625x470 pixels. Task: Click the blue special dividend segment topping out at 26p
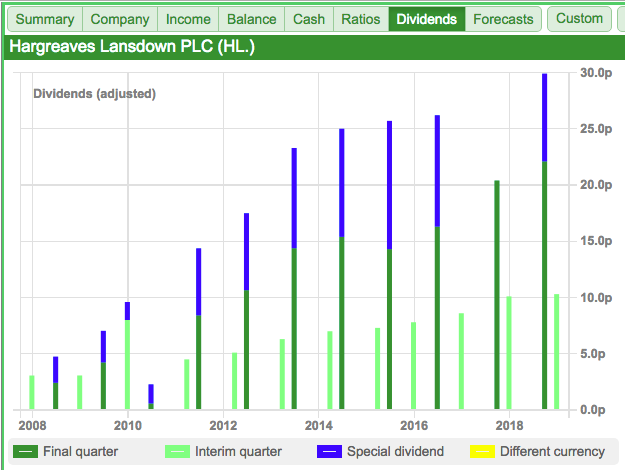(437, 171)
